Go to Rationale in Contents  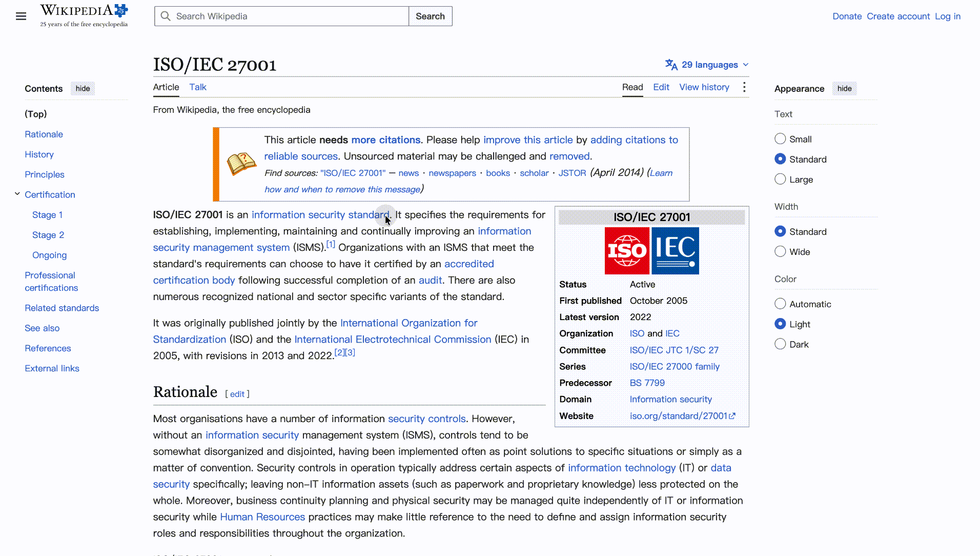pyautogui.click(x=44, y=134)
